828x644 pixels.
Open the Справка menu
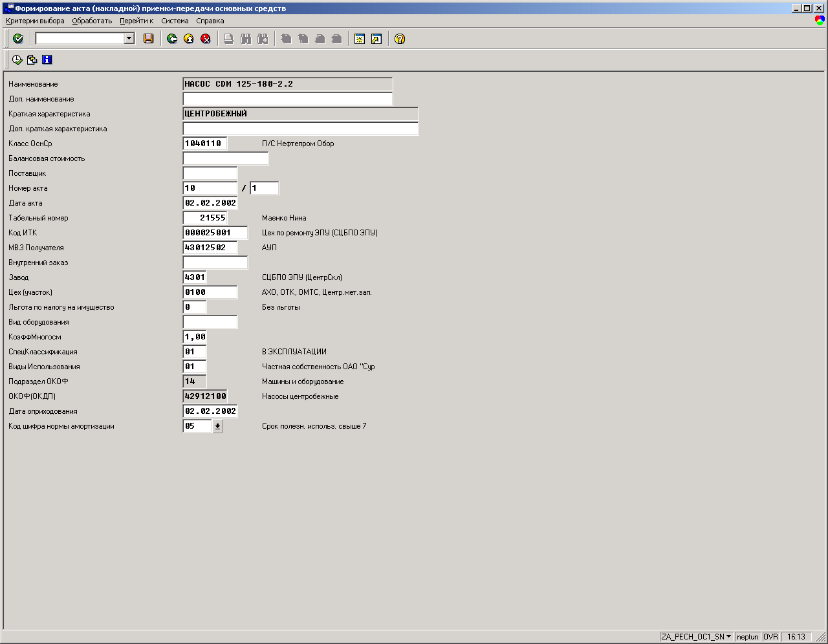coord(210,21)
